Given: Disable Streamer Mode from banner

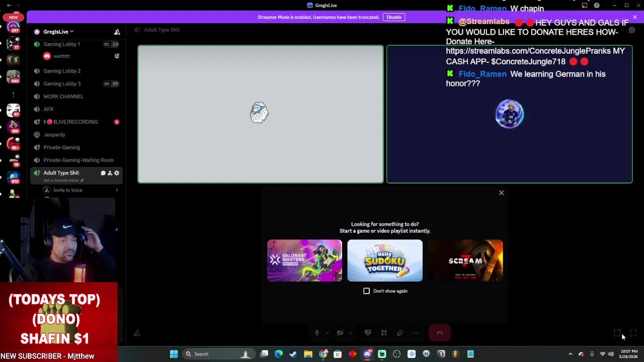Looking at the screenshot, I should (x=394, y=17).
